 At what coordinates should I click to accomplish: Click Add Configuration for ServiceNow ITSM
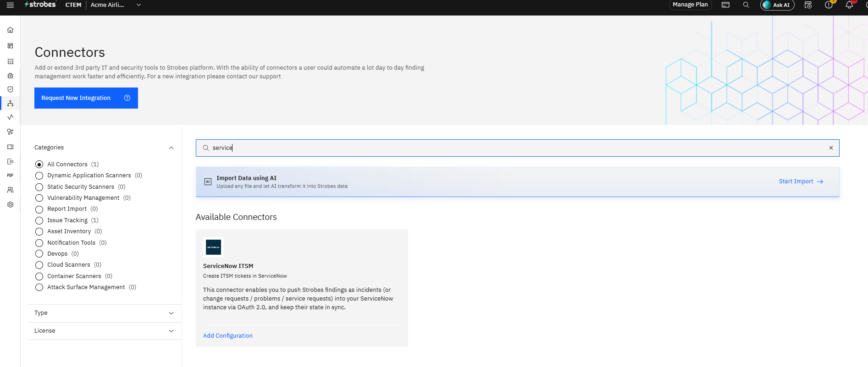coord(228,336)
